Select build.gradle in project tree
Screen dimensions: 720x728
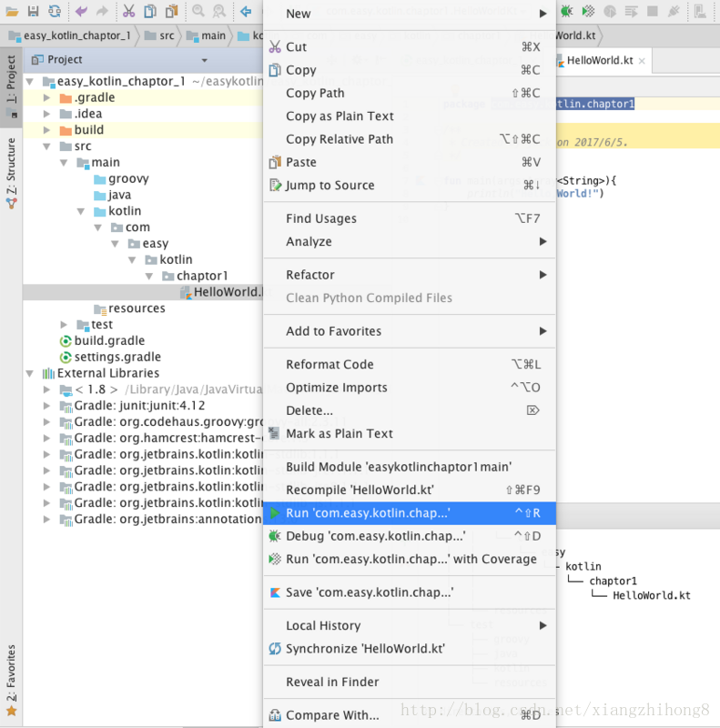(103, 340)
